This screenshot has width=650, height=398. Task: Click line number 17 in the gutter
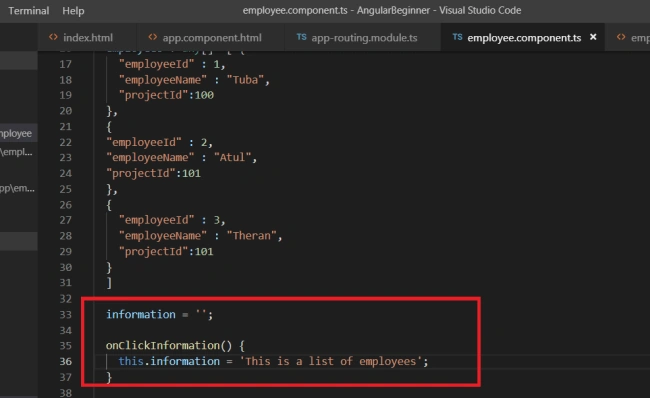[x=65, y=64]
